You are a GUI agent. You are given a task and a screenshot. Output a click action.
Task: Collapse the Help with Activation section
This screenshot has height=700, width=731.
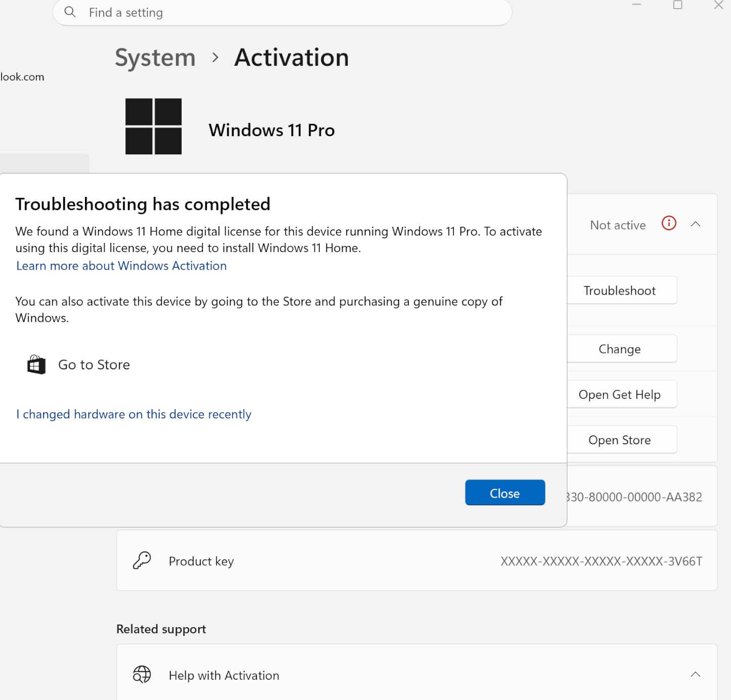pyautogui.click(x=696, y=674)
